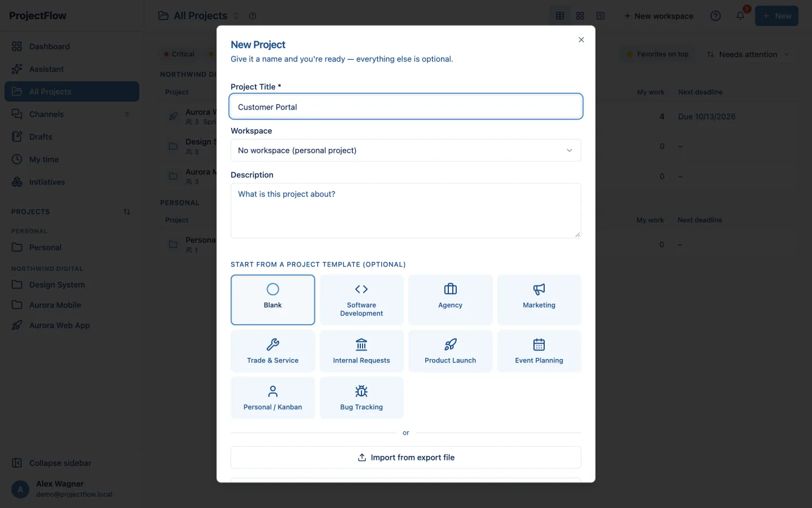Open the Personal project in sidebar

click(72, 247)
